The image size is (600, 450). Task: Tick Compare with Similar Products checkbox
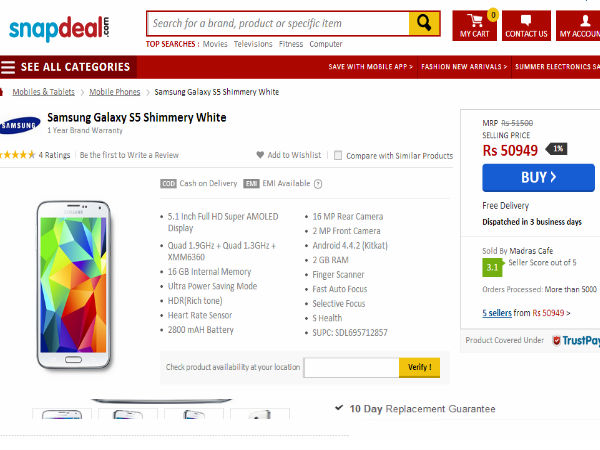[x=338, y=155]
